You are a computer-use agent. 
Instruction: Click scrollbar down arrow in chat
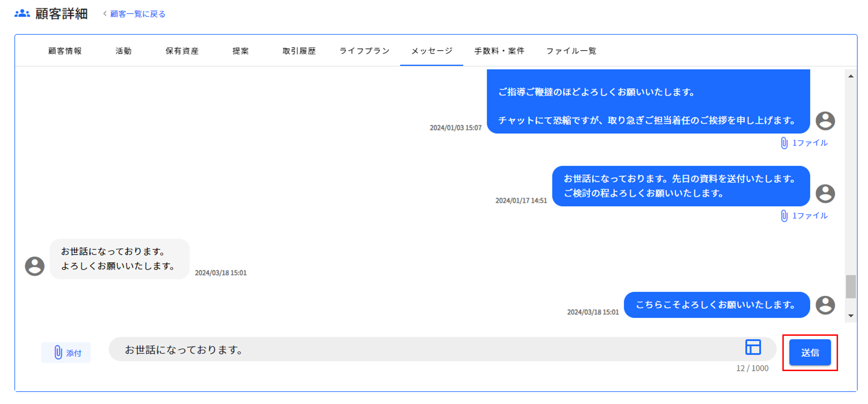point(850,316)
